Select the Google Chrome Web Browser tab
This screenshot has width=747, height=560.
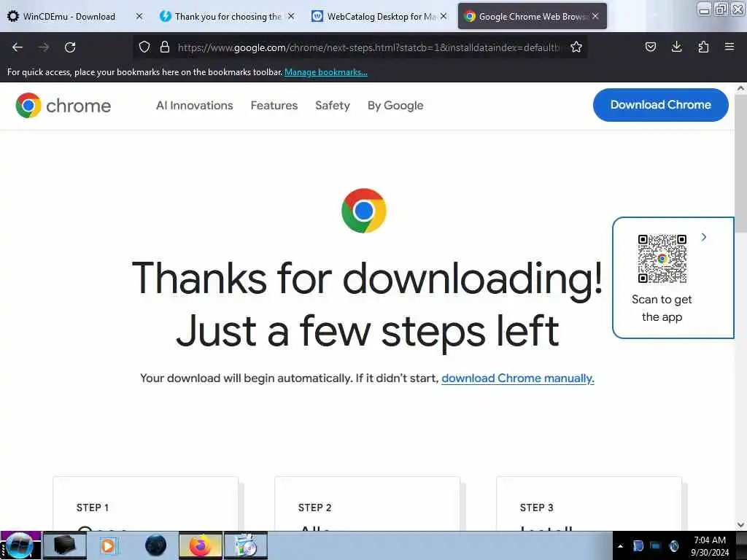click(532, 16)
